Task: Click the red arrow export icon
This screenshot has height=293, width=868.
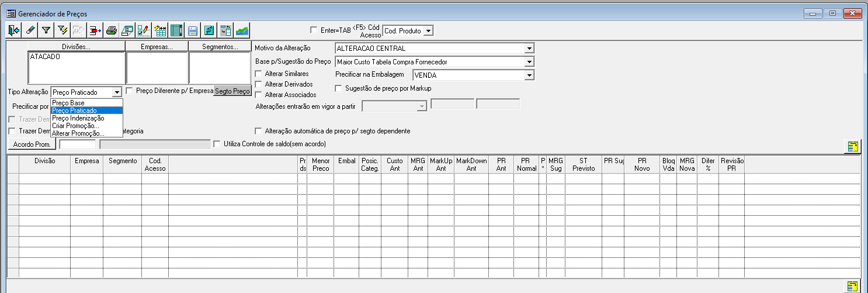Action: point(95,30)
